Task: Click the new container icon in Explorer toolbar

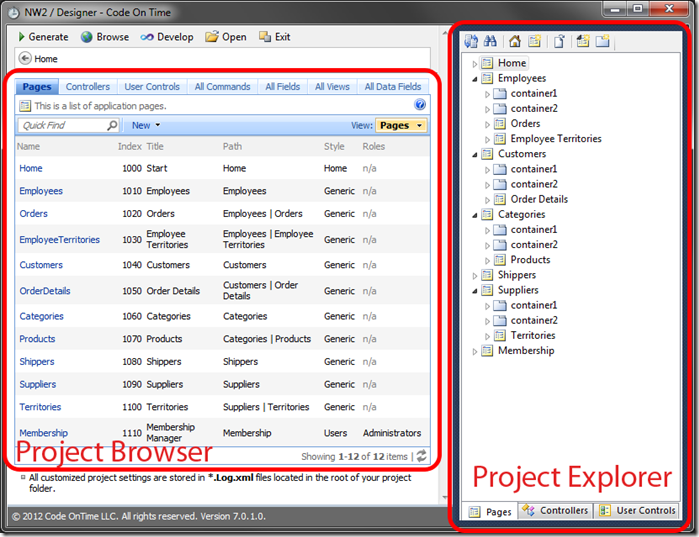Action: 602,41
